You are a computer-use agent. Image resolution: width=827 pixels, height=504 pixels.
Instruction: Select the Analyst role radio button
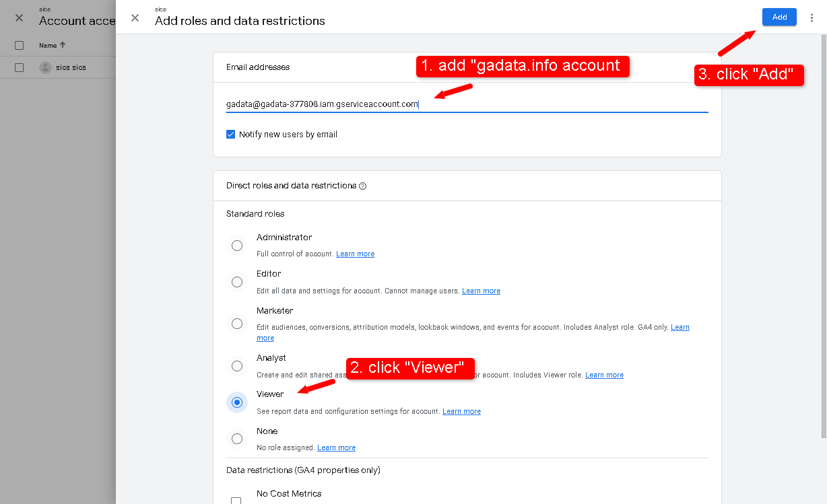click(x=237, y=366)
